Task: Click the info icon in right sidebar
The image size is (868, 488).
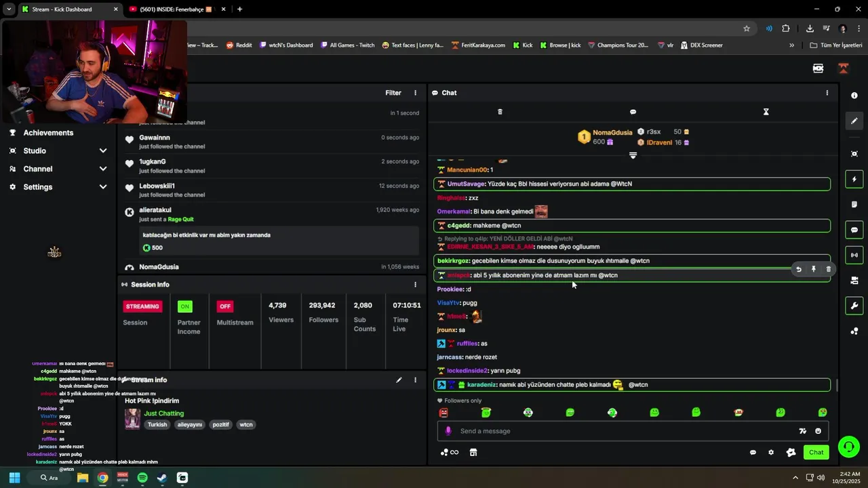Action: pyautogui.click(x=854, y=96)
